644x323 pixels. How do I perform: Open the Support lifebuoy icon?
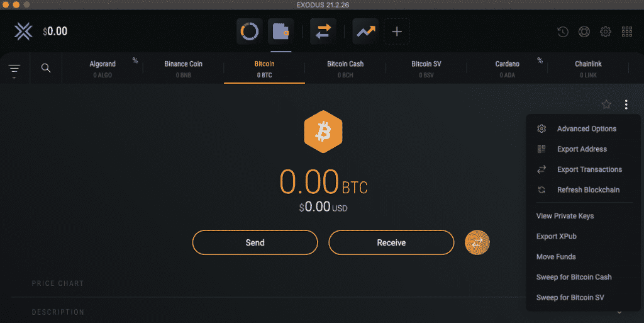coord(584,31)
